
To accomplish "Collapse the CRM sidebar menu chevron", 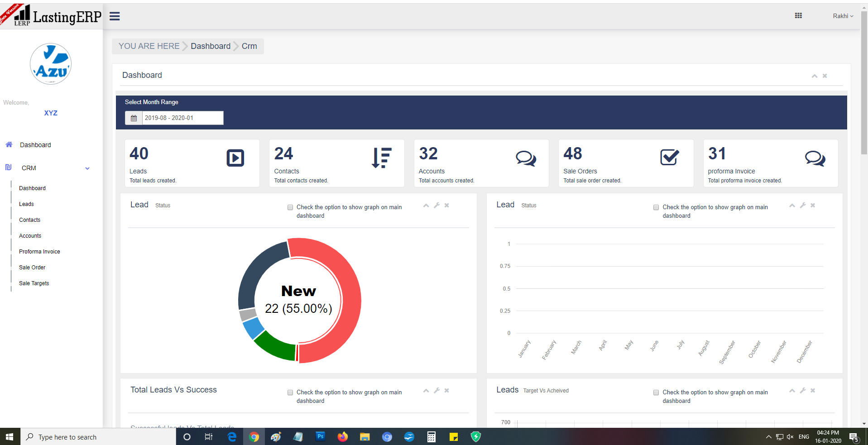I will click(87, 168).
